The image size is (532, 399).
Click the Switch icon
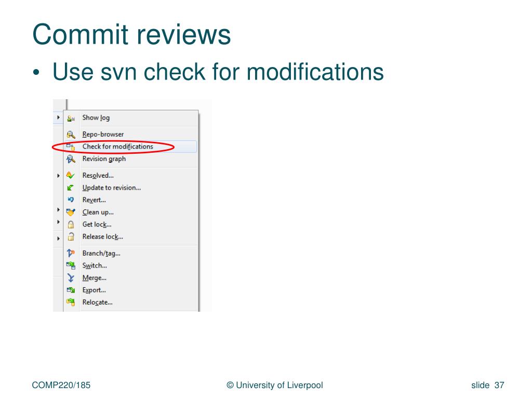71,265
